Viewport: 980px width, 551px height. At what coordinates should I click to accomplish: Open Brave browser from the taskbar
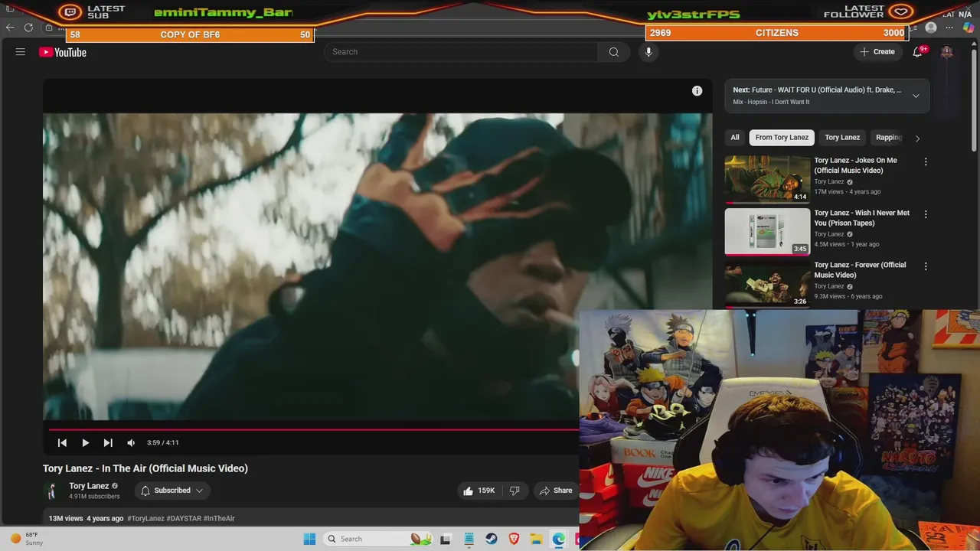point(514,539)
